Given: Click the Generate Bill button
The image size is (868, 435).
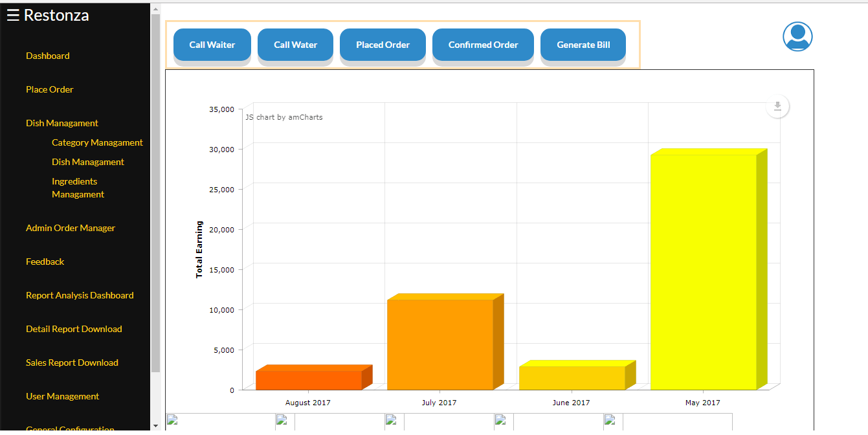Looking at the screenshot, I should coord(583,45).
